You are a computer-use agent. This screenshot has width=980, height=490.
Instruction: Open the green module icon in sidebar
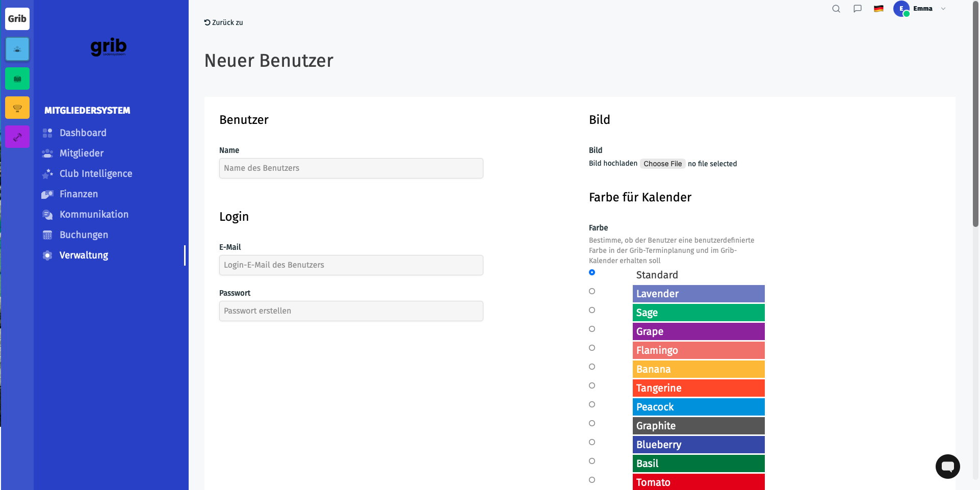point(17,79)
